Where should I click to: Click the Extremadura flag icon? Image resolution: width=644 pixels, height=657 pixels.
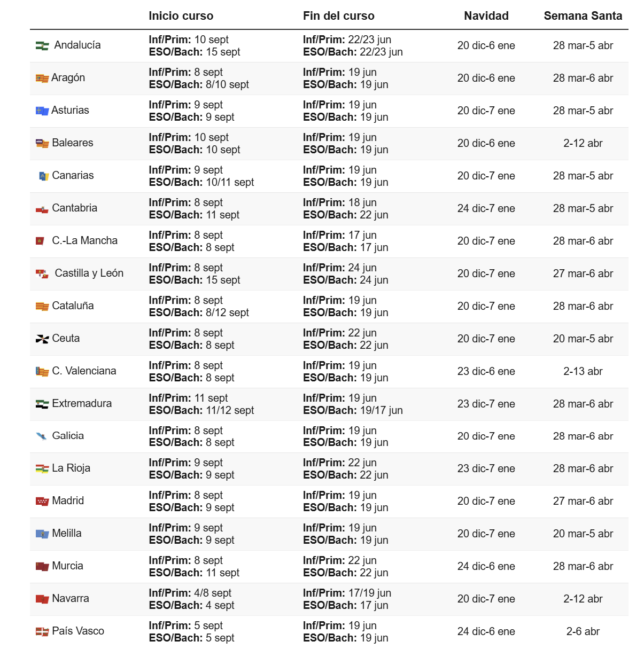pos(42,404)
